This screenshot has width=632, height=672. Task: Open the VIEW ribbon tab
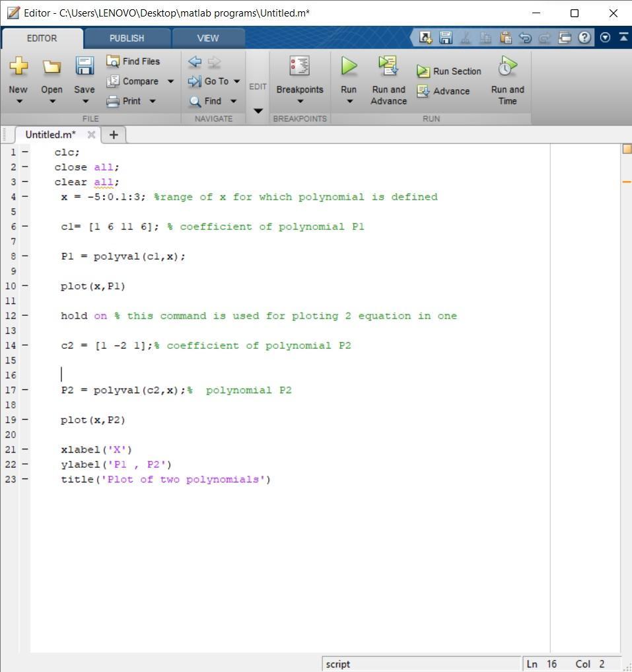click(208, 38)
